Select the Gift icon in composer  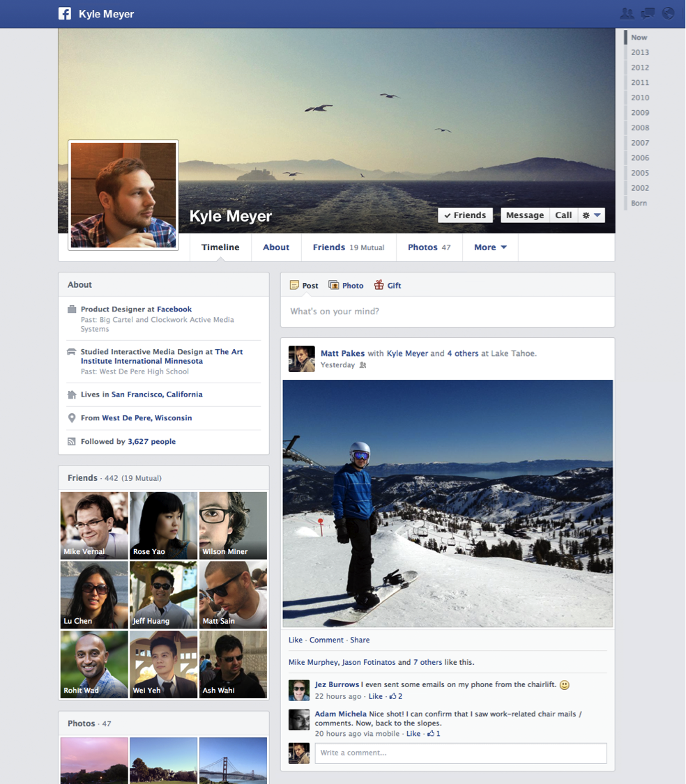tap(379, 285)
